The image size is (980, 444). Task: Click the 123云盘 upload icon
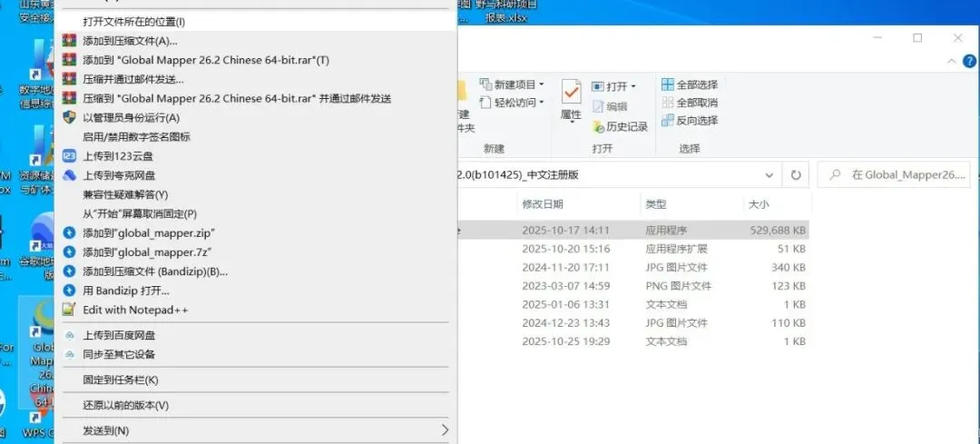click(69, 156)
